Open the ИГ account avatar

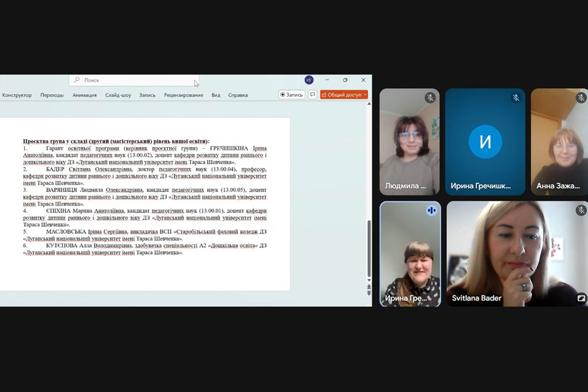pyautogui.click(x=309, y=80)
